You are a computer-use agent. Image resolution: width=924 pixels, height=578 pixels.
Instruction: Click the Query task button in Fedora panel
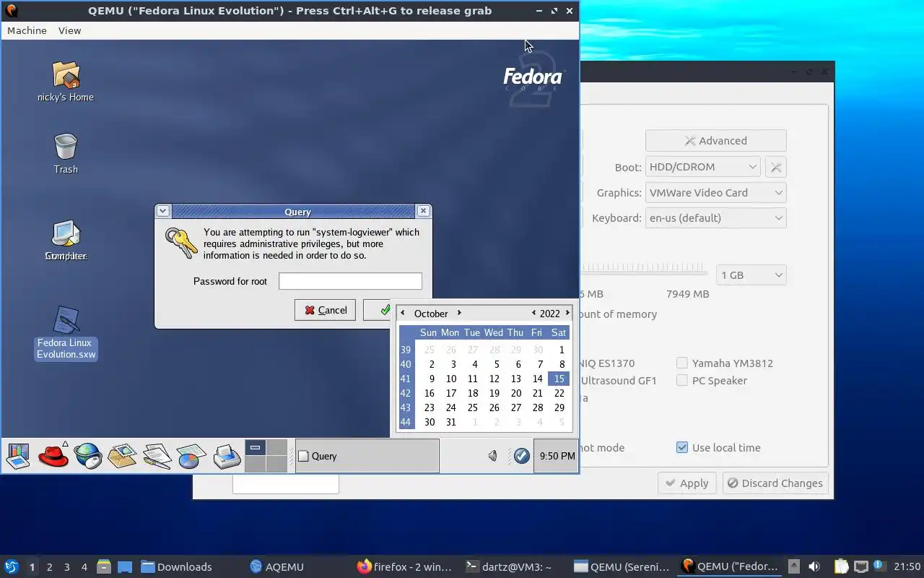tap(367, 456)
